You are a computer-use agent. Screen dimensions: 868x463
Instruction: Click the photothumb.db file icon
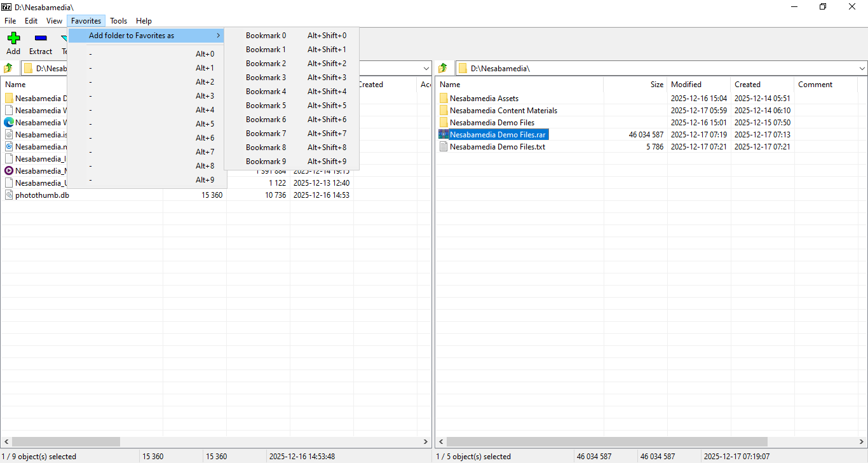(x=9, y=195)
